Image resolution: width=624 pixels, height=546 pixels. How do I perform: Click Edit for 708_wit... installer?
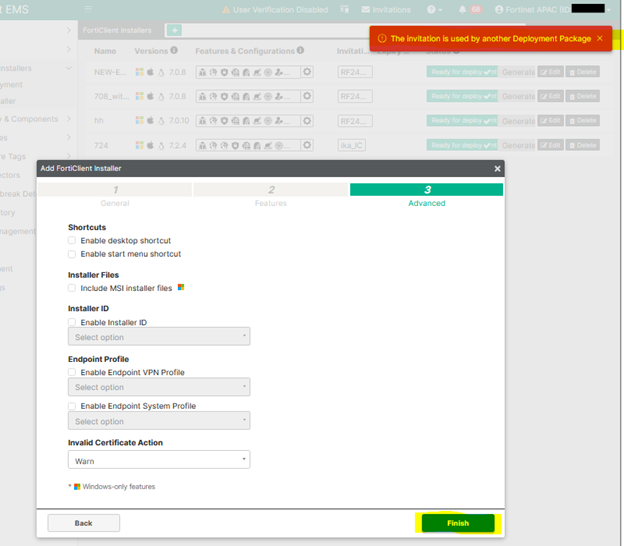(550, 96)
